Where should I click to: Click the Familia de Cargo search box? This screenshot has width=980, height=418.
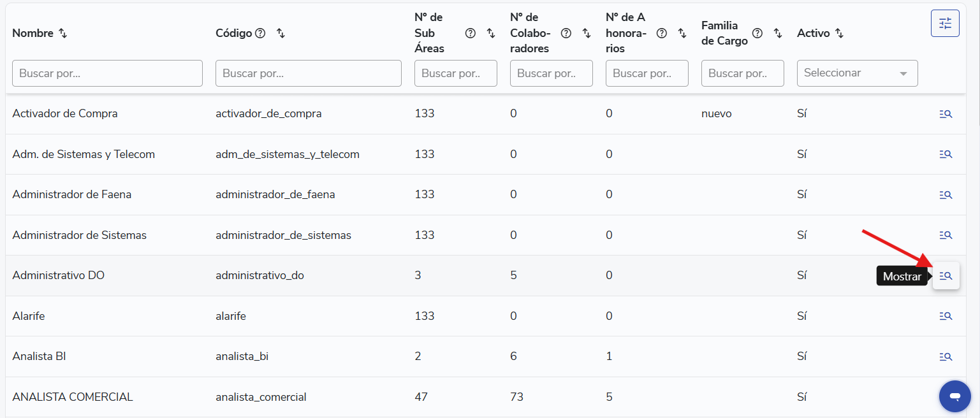tap(743, 73)
